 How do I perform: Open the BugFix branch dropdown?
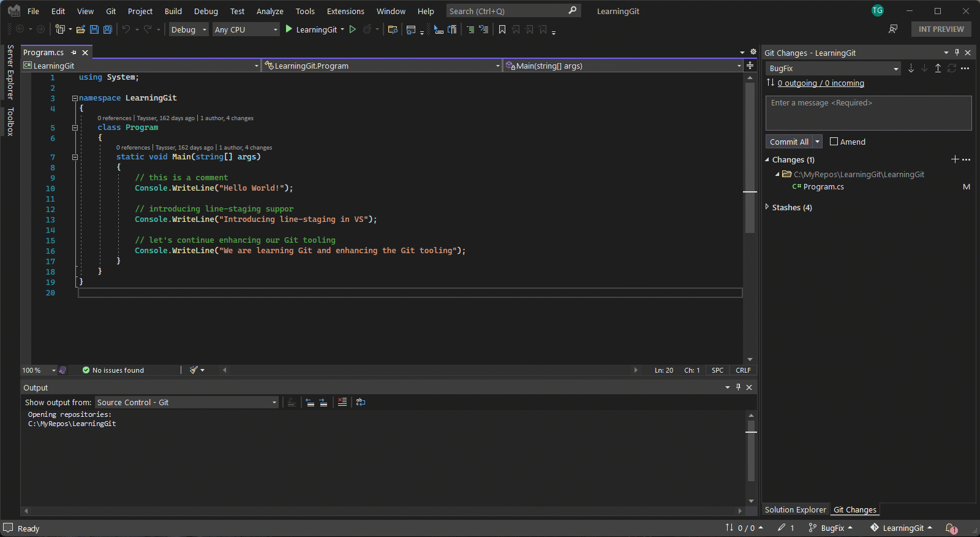pos(833,69)
